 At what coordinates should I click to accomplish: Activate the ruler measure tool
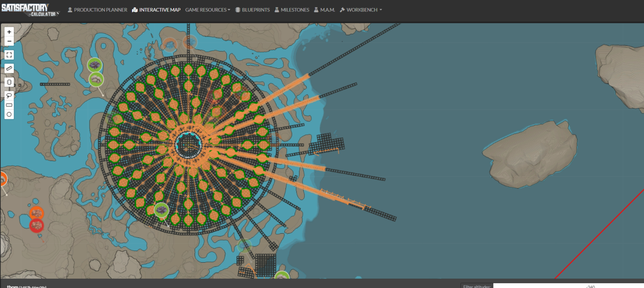coord(9,69)
